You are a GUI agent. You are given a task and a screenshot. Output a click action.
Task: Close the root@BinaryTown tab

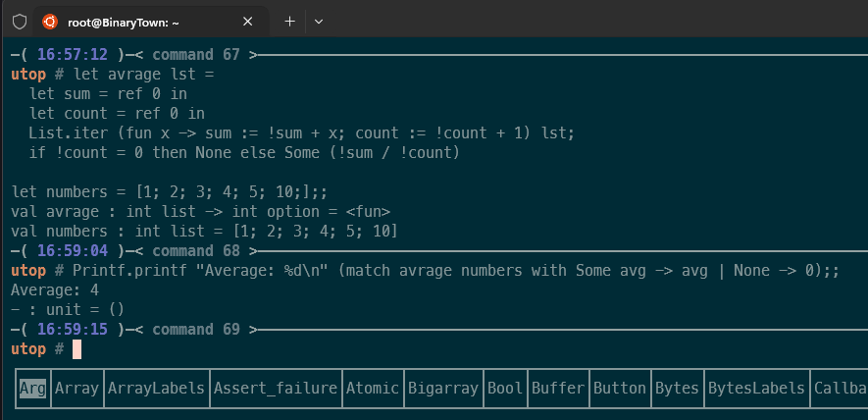tap(248, 21)
